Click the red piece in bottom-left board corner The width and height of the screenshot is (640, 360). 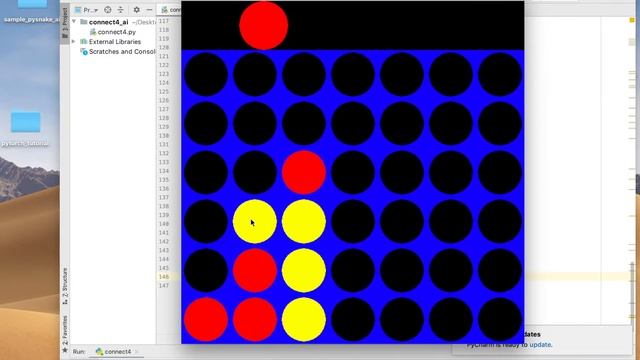click(x=206, y=319)
